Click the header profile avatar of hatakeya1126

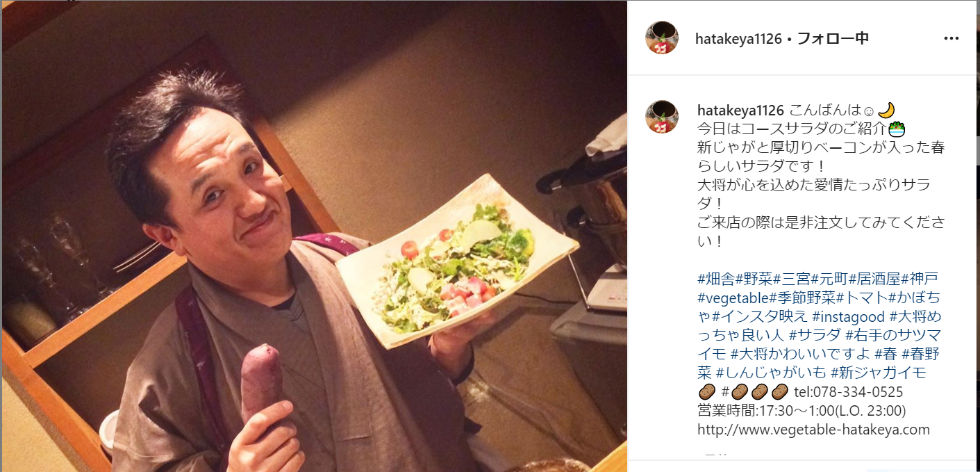click(x=662, y=38)
